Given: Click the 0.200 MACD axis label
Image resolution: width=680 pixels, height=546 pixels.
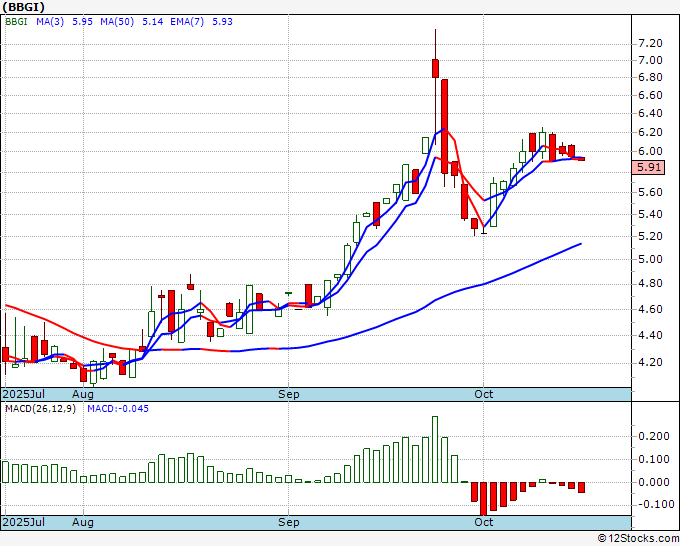Looking at the screenshot, I should pyautogui.click(x=654, y=436).
